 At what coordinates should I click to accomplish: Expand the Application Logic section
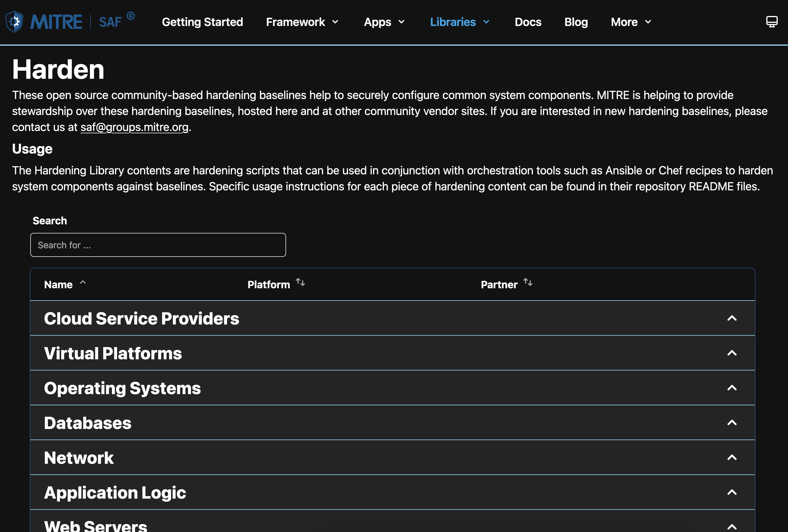pyautogui.click(x=733, y=493)
